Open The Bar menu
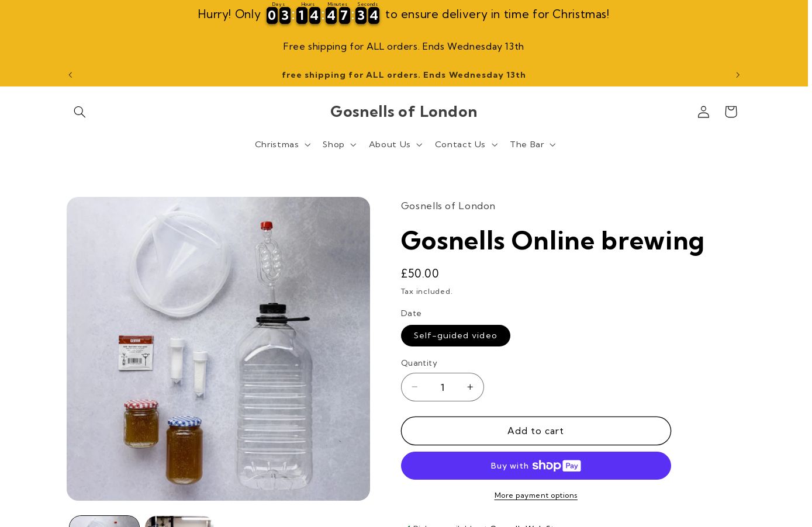The width and height of the screenshot is (812, 527). coord(533,144)
